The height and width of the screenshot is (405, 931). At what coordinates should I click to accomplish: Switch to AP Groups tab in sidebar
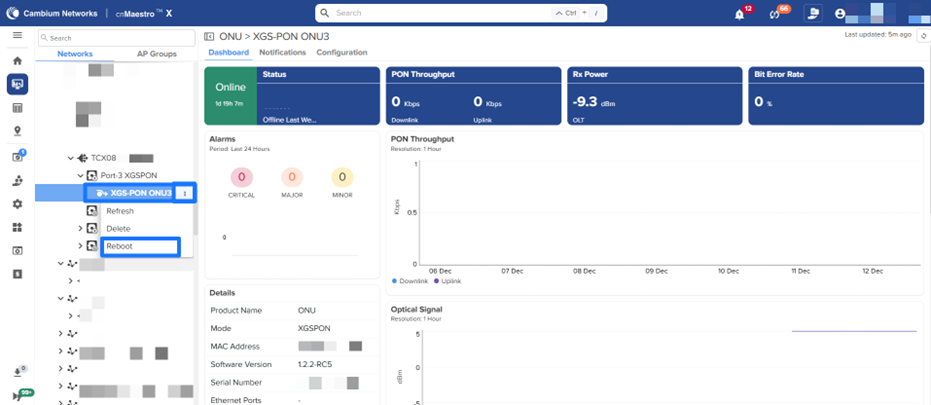click(155, 53)
